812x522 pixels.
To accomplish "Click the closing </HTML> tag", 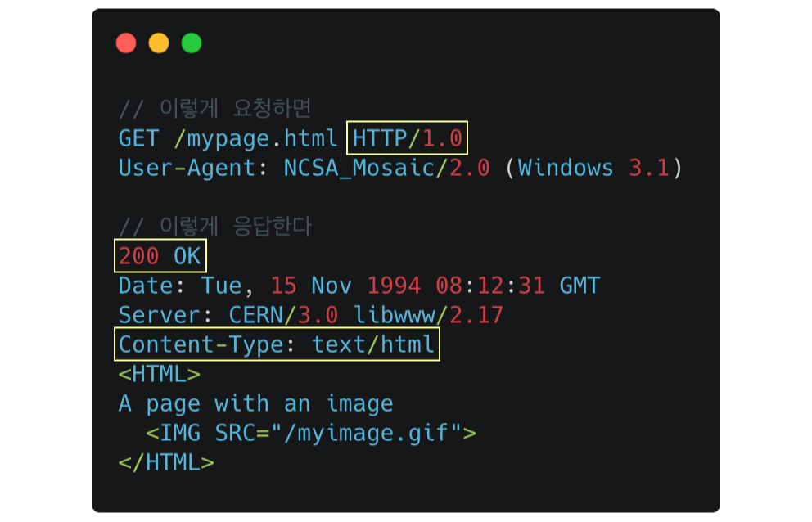I will pos(165,462).
